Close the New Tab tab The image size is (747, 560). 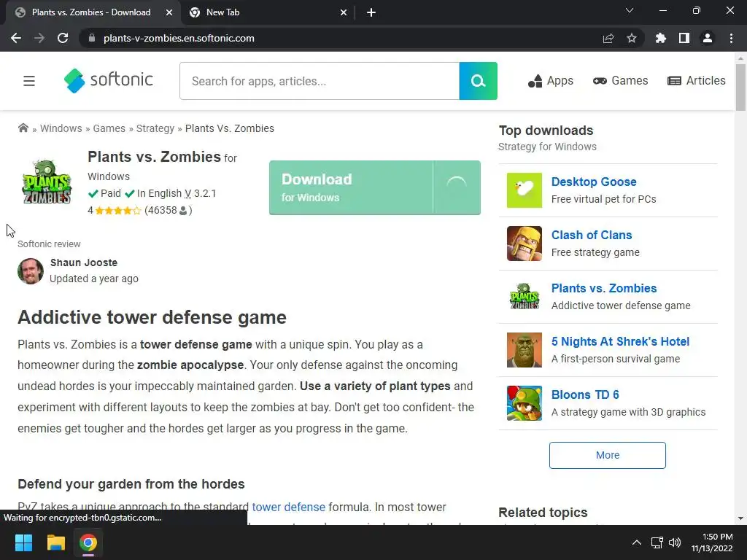click(x=344, y=12)
